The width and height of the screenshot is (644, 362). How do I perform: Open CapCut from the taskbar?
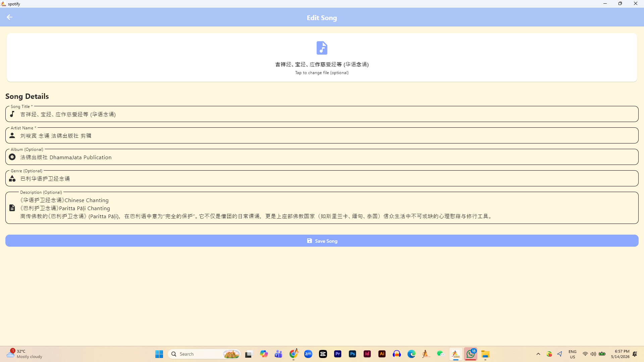[x=323, y=354]
